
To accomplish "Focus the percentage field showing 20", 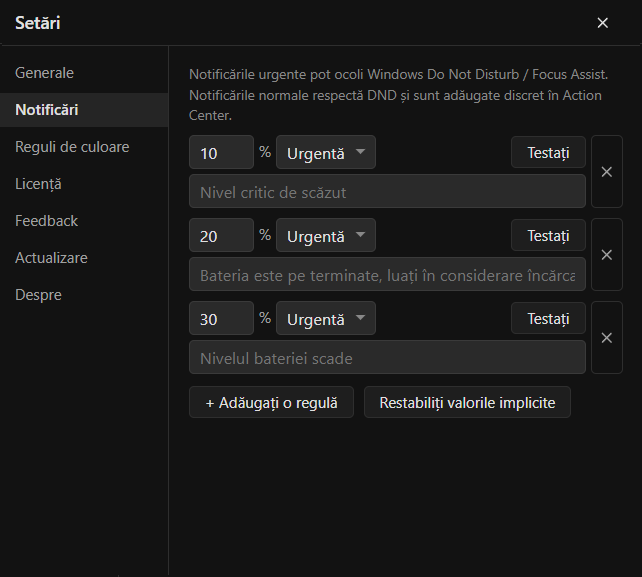I will (x=222, y=235).
